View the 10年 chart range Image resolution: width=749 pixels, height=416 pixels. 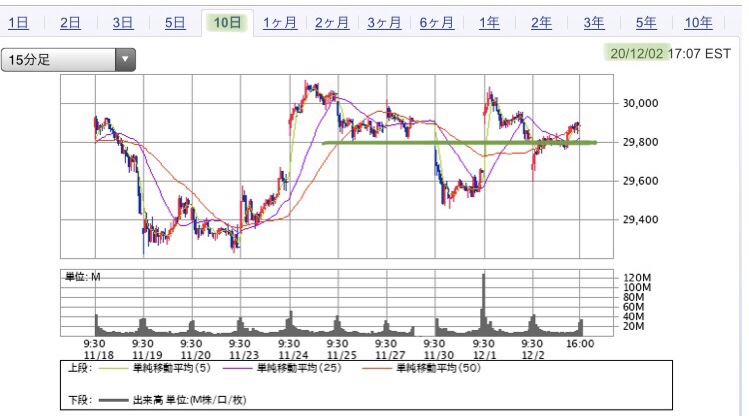click(698, 22)
